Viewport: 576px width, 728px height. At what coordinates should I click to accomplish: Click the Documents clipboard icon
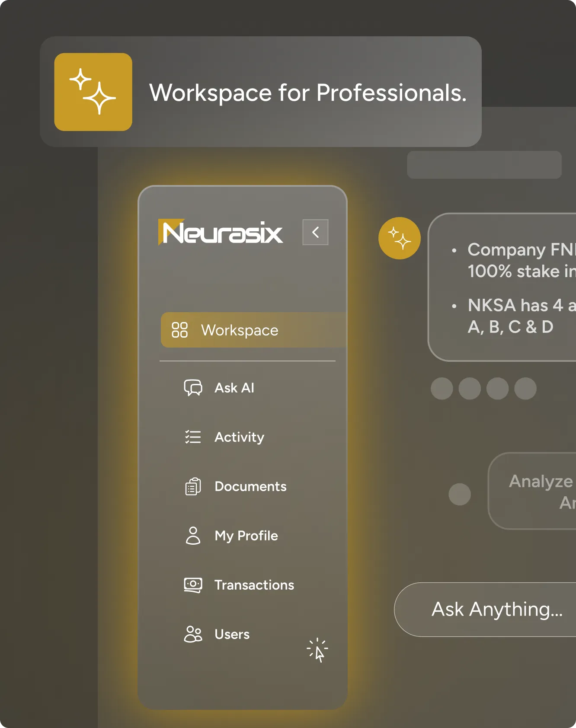193,486
